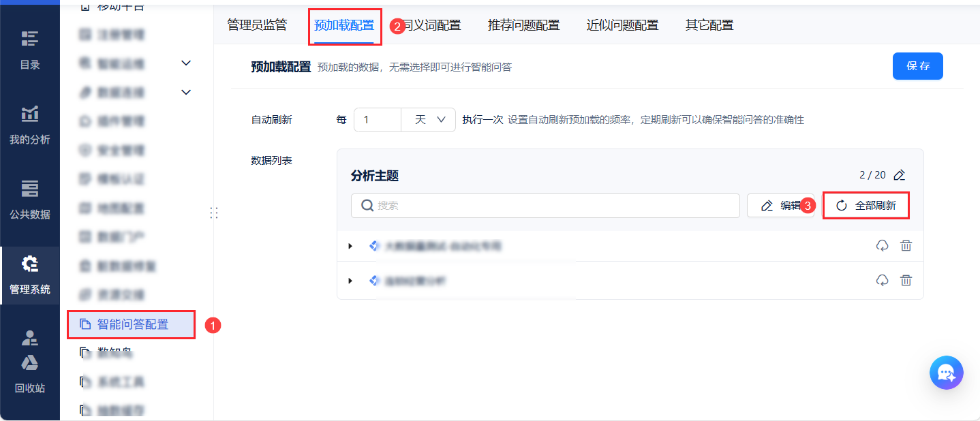Image resolution: width=980 pixels, height=421 pixels.
Task: Click the 分析主题 heading
Action: tap(375, 176)
